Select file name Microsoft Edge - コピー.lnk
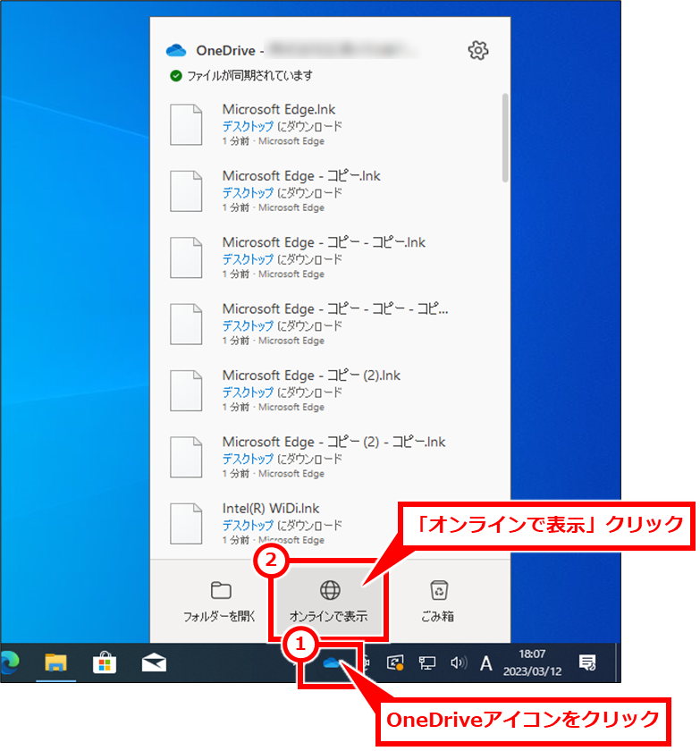The image size is (700, 751). (301, 176)
